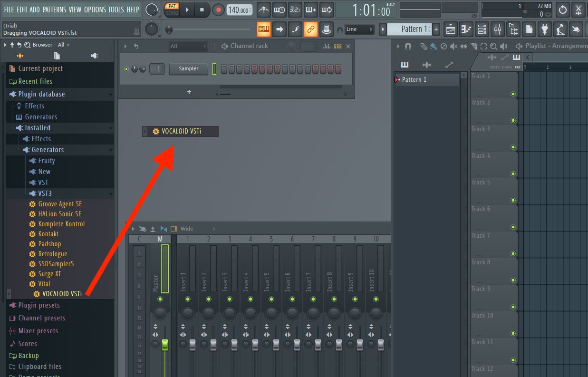Select the Zoom magnifier tool in Playlist
This screenshot has width=588, height=377.
[x=493, y=46]
